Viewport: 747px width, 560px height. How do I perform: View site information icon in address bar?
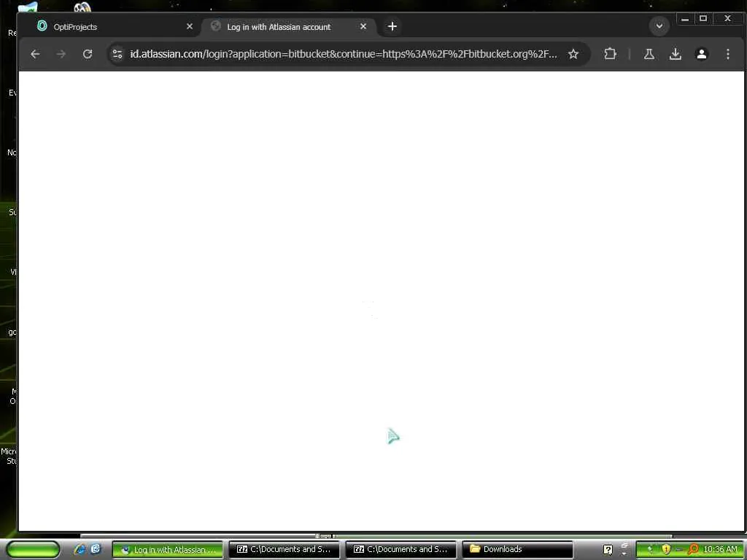pos(117,54)
